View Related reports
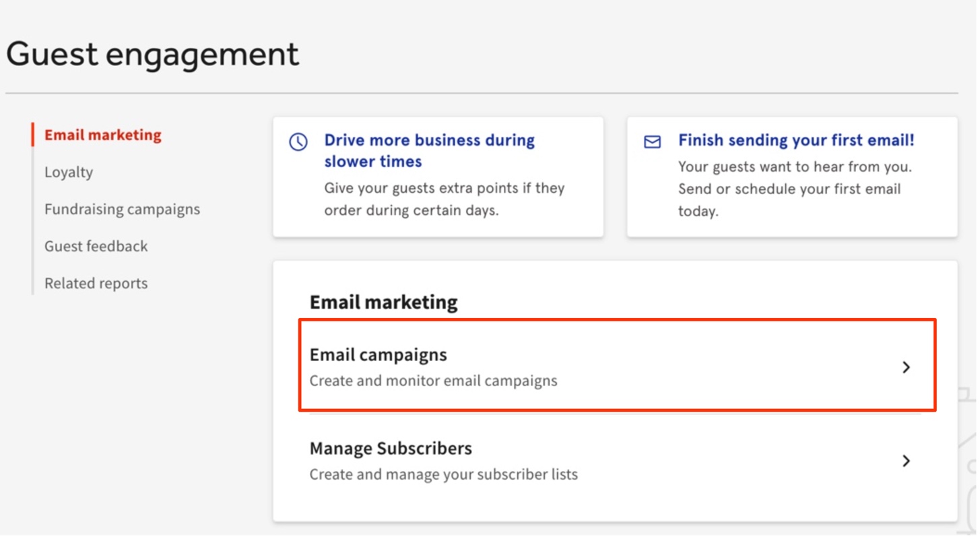Screen dimensions: 980x537 (x=96, y=283)
